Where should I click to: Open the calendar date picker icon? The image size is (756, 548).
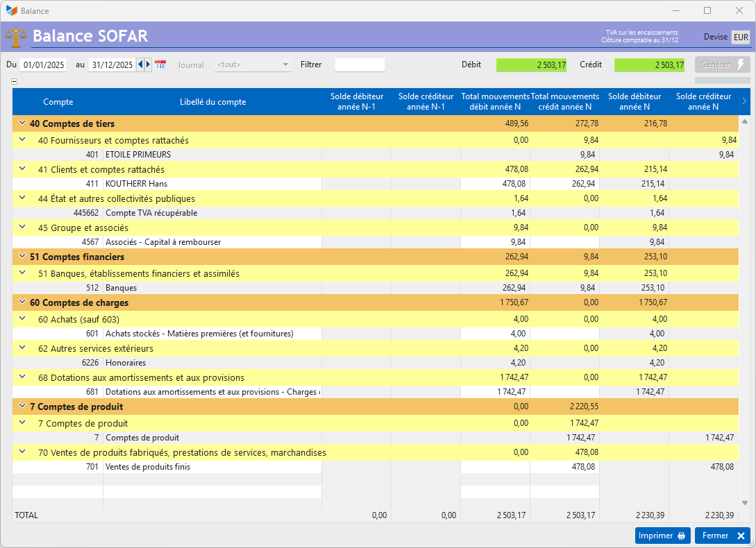click(160, 65)
